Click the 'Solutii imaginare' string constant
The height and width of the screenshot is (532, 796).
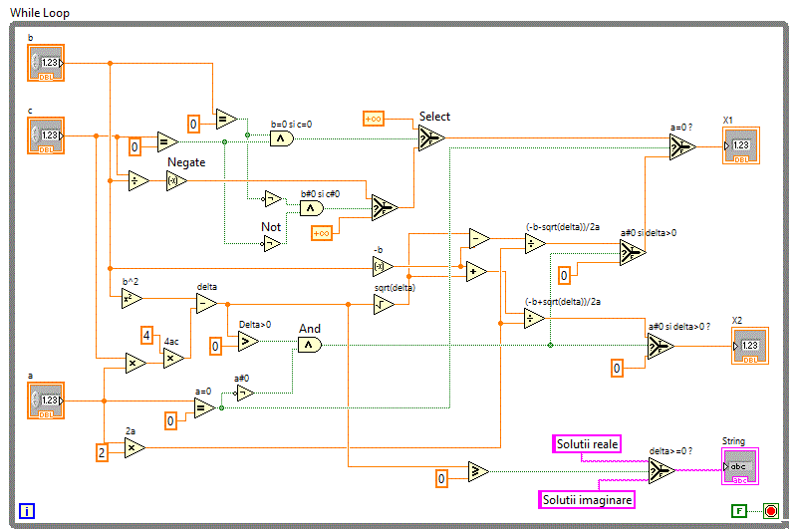click(x=586, y=499)
